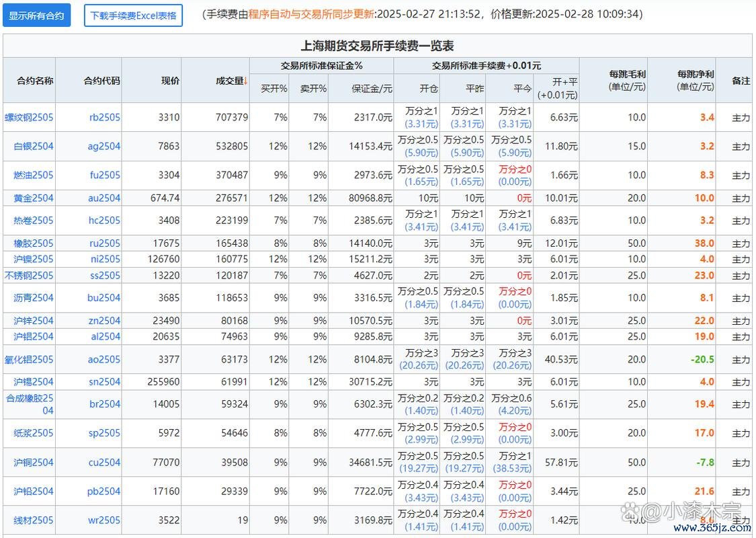Open the bu2504 code link
756x538 pixels.
tap(103, 298)
